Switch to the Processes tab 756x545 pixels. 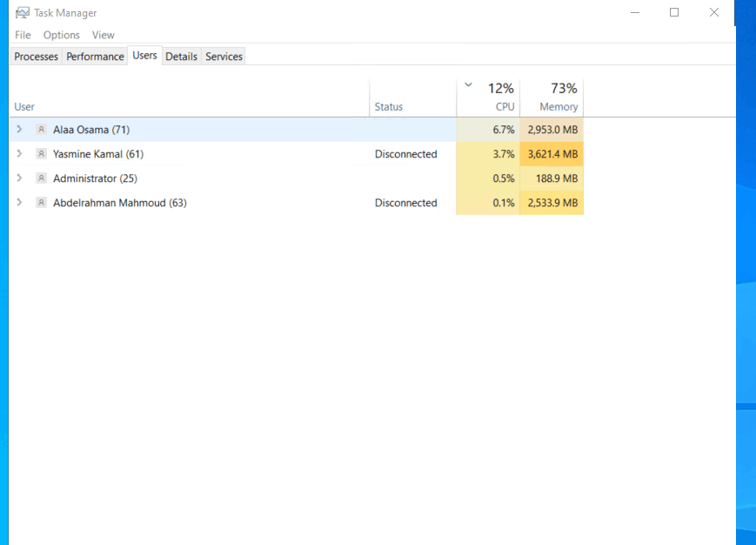tap(37, 57)
